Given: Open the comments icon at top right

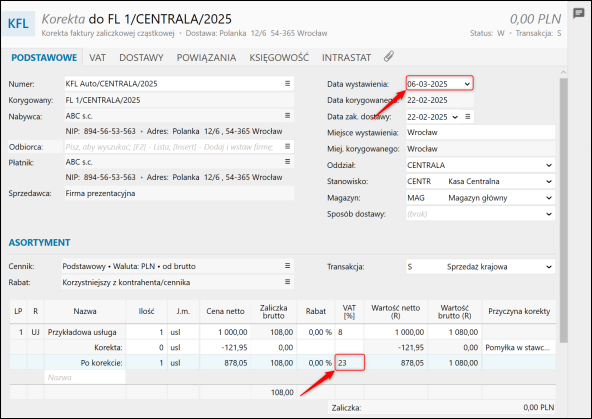Looking at the screenshot, I should pyautogui.click(x=578, y=13).
